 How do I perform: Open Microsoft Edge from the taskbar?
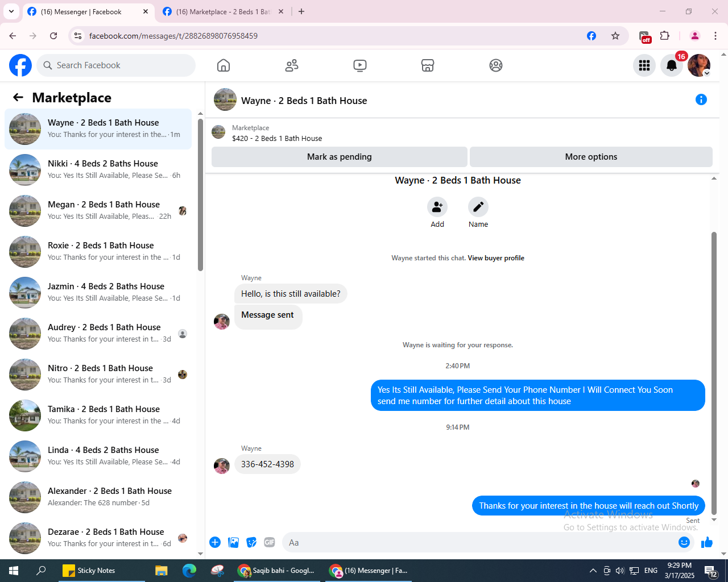tap(189, 571)
